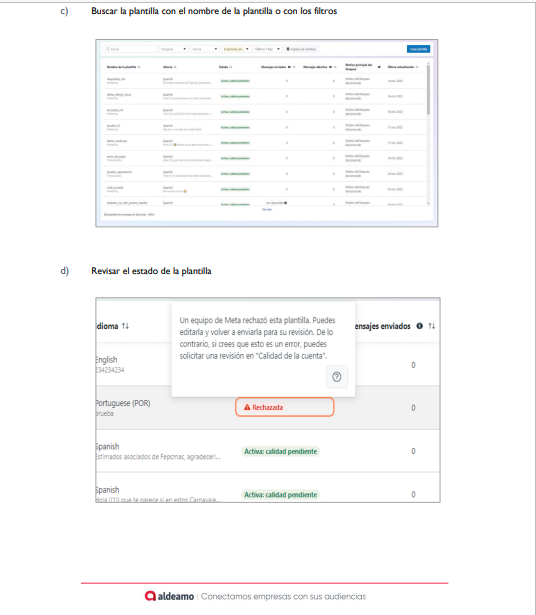The height and width of the screenshot is (615, 536).
Task: Select the demo_allegro_tours template row name
Action: point(119,95)
